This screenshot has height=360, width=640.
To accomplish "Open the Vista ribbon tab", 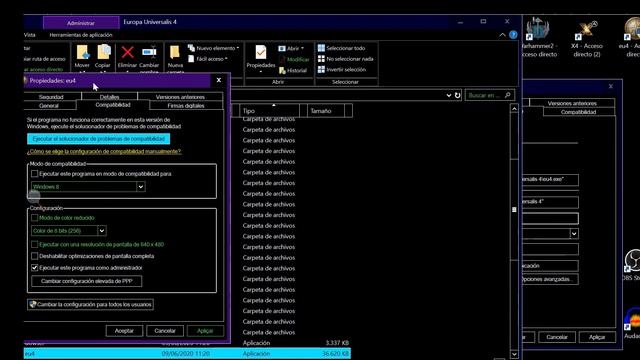I will 29,35.
